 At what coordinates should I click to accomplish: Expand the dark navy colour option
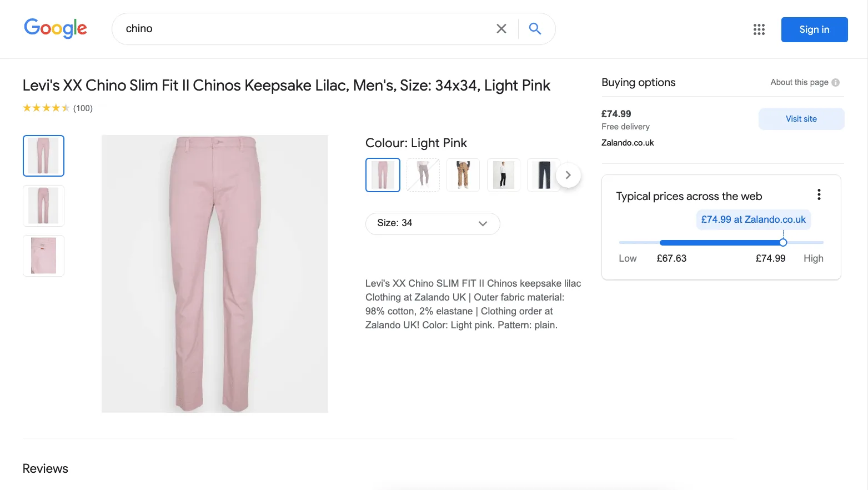tap(543, 174)
